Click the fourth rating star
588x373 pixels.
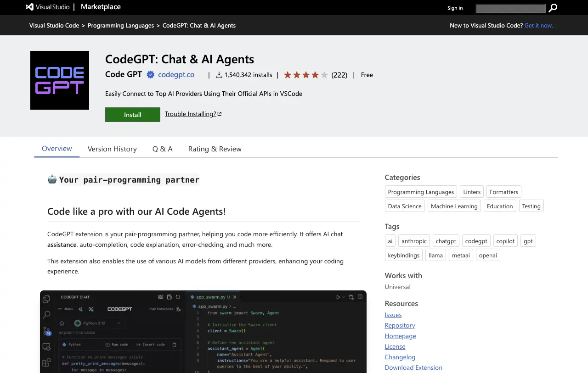coord(315,74)
